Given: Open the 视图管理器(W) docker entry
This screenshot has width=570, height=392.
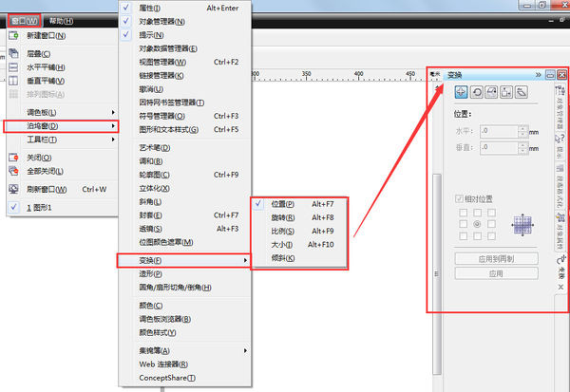Looking at the screenshot, I should pyautogui.click(x=185, y=62).
